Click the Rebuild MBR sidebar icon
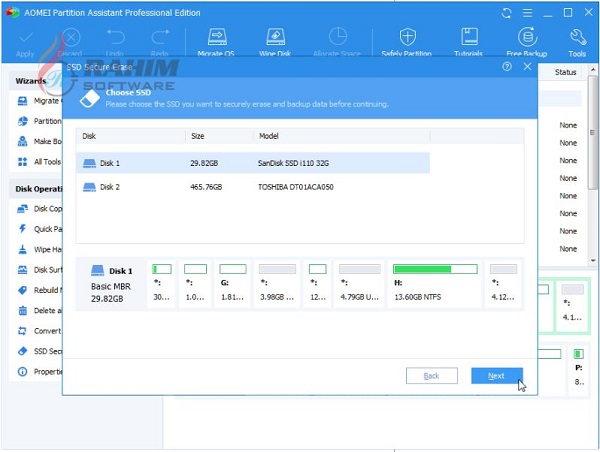This screenshot has width=600, height=452. click(x=23, y=290)
